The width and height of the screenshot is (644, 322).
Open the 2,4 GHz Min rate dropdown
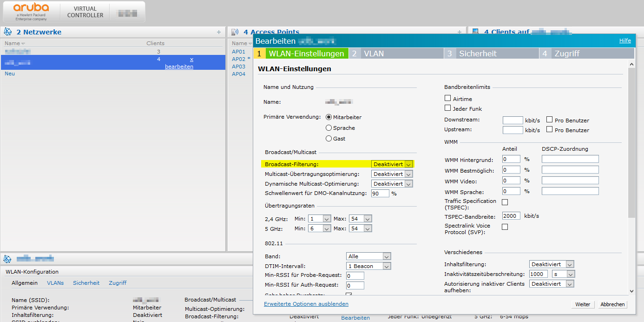[320, 219]
